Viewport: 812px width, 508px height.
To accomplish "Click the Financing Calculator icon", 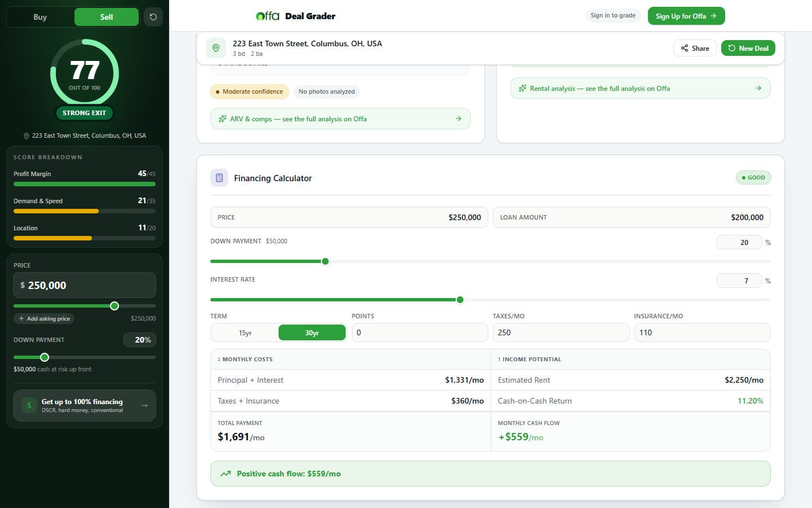I will (x=219, y=178).
